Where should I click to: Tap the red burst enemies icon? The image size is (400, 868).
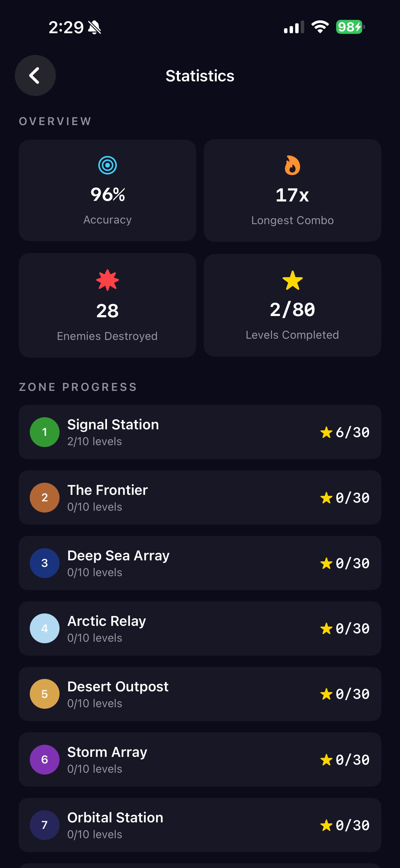(107, 280)
